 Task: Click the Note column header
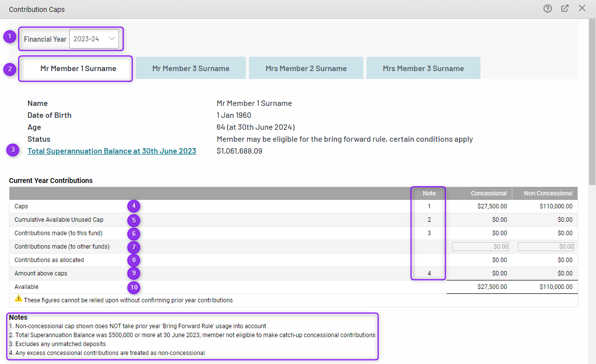tap(429, 193)
